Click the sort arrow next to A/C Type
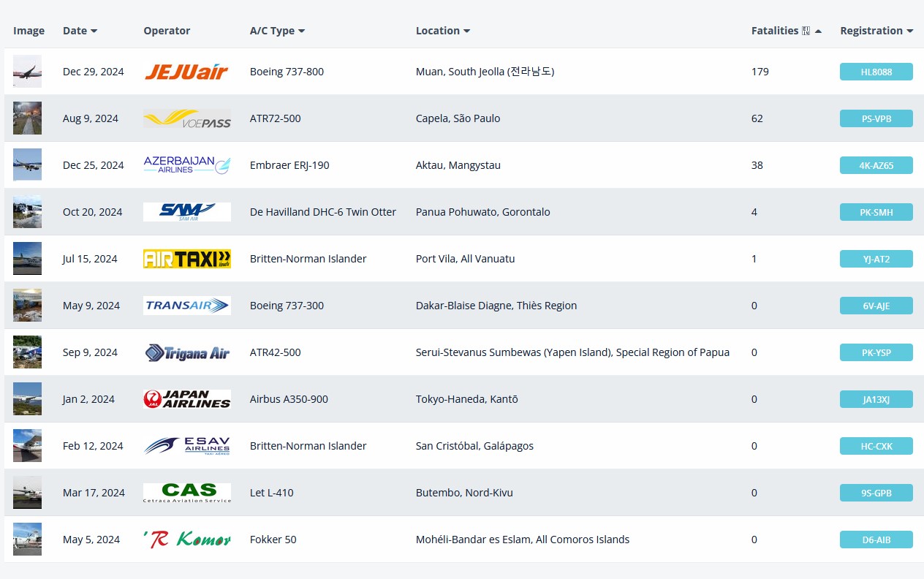 [301, 31]
